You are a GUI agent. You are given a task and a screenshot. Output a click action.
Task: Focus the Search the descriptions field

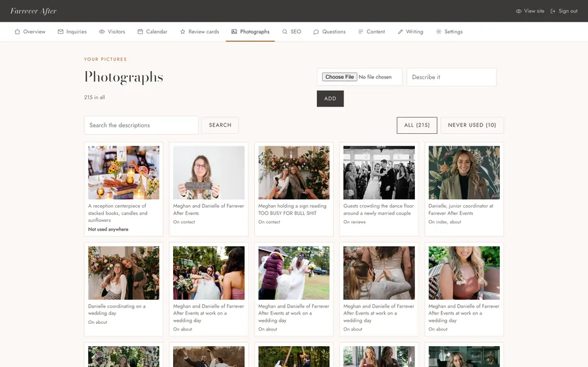point(141,125)
